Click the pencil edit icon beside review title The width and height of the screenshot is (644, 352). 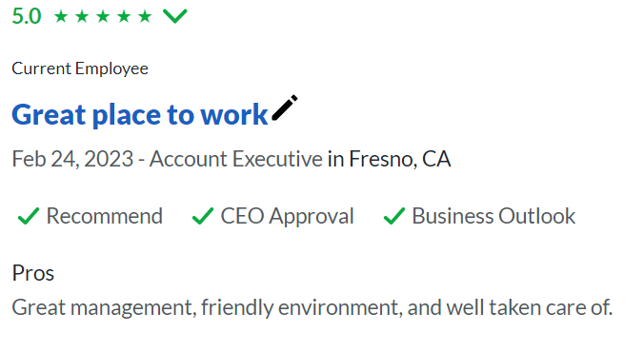coord(285,108)
